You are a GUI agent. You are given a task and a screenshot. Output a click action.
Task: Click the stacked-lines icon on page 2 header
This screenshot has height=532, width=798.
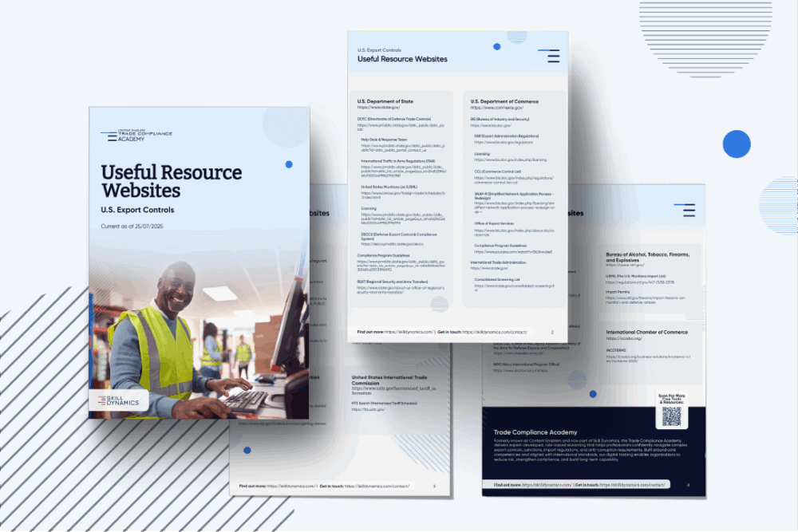(549, 56)
